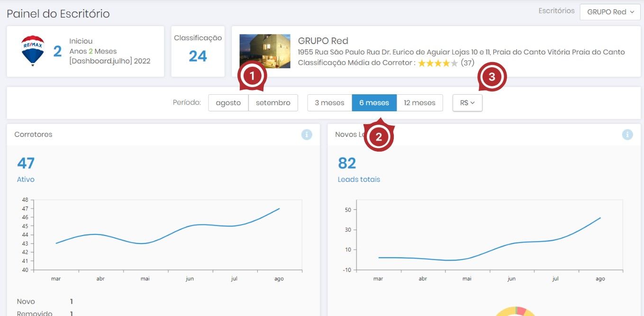
Task: Click the (37) review count
Action: [467, 63]
